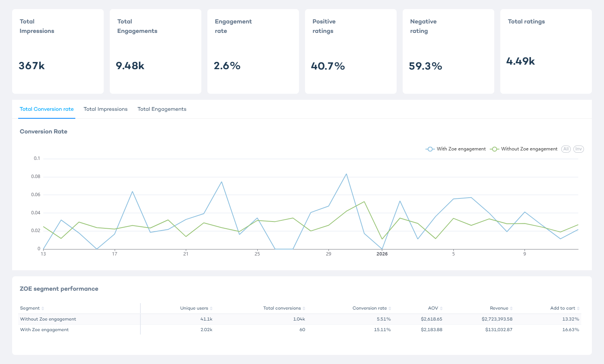Open the Negative rating 59.3% card
This screenshot has height=364, width=604.
[448, 51]
